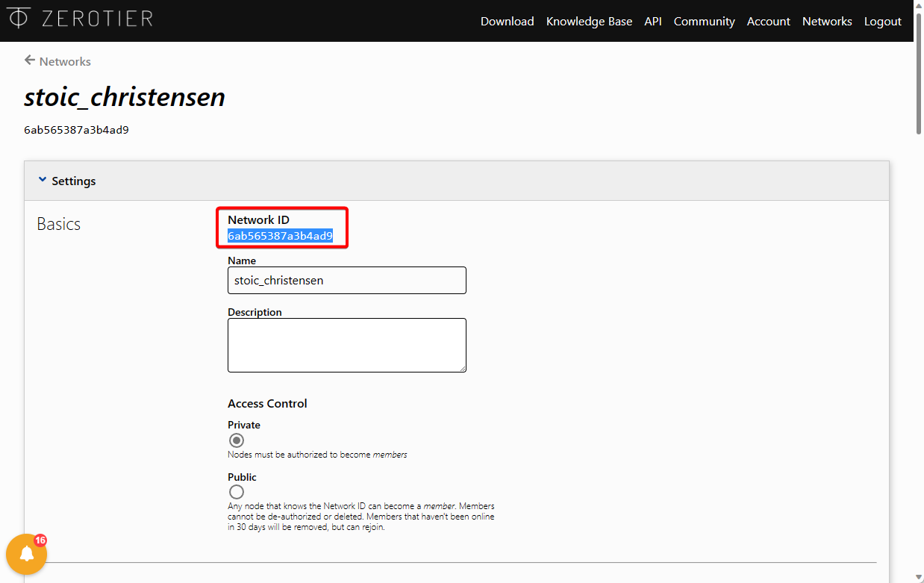
Task: Click Logout in the header
Action: coord(883,21)
